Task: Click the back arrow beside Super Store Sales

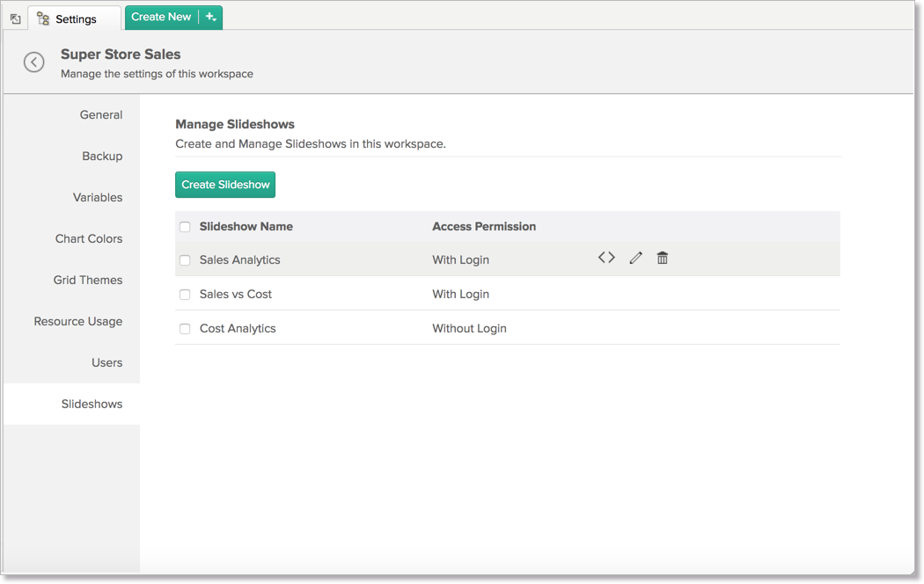Action: tap(33, 62)
